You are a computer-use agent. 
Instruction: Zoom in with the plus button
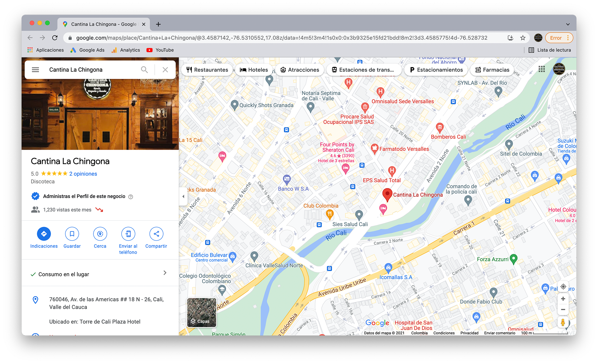(563, 299)
